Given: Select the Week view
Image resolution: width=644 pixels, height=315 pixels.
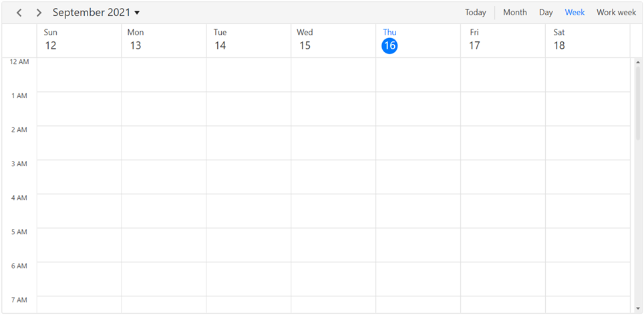Looking at the screenshot, I should [575, 13].
